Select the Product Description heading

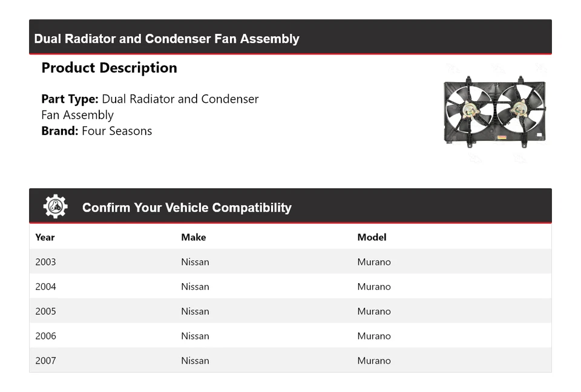(109, 68)
